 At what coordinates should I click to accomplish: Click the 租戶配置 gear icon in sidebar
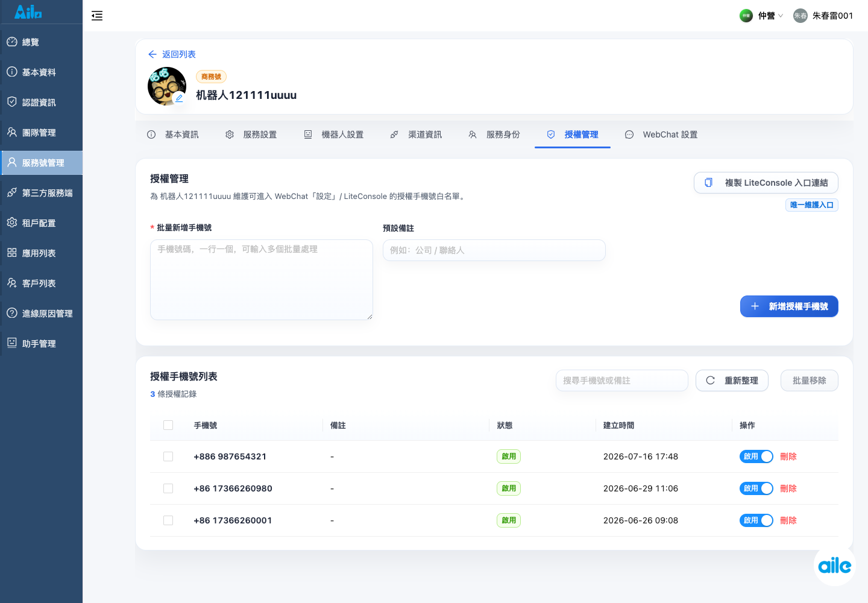[12, 223]
